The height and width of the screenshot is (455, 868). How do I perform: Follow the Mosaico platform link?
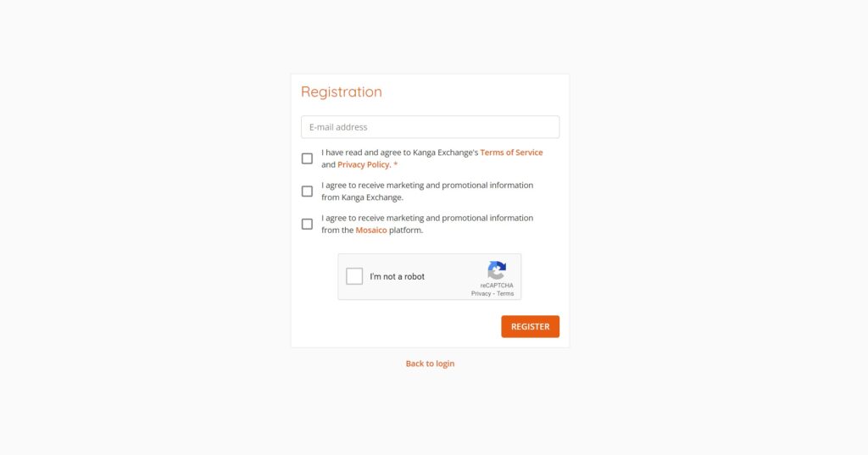pos(371,230)
